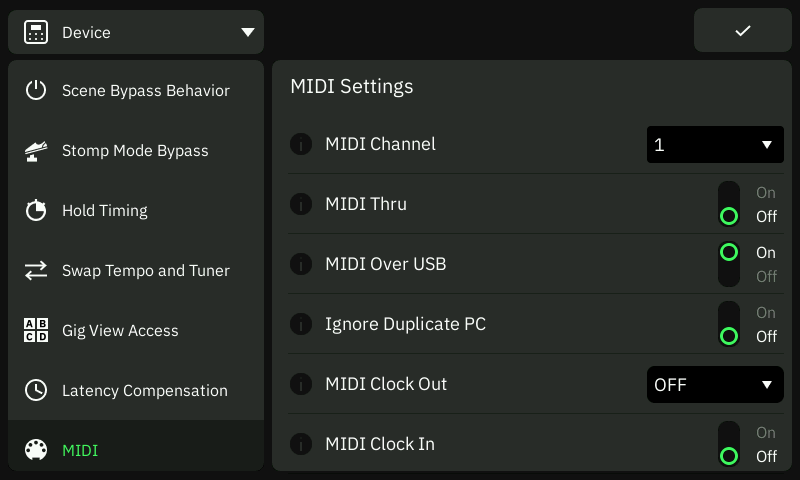
Task: Click the Hold Timing stopwatch icon
Action: click(x=36, y=210)
